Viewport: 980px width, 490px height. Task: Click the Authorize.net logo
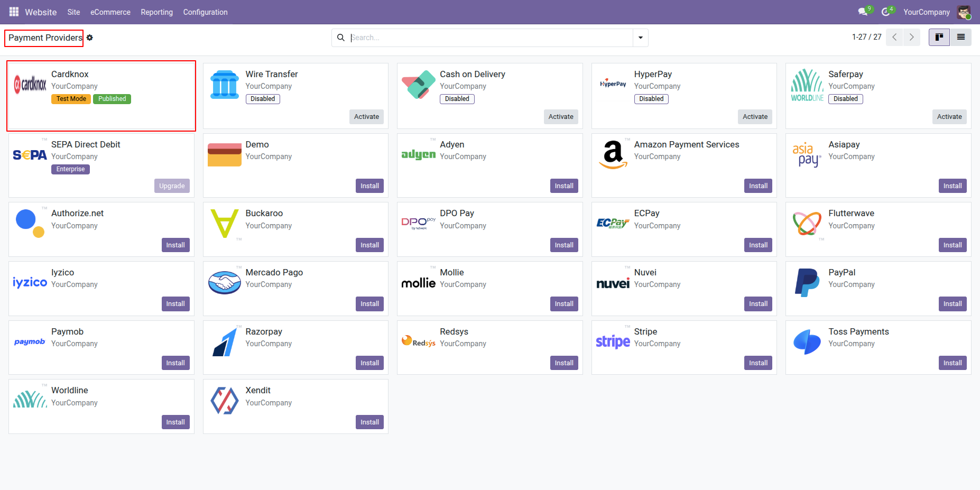[30, 224]
